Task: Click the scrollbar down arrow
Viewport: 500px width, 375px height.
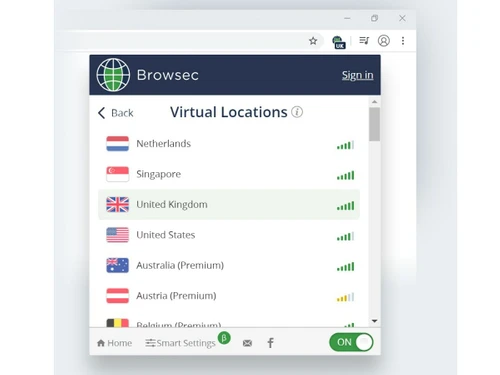Action: [x=374, y=321]
